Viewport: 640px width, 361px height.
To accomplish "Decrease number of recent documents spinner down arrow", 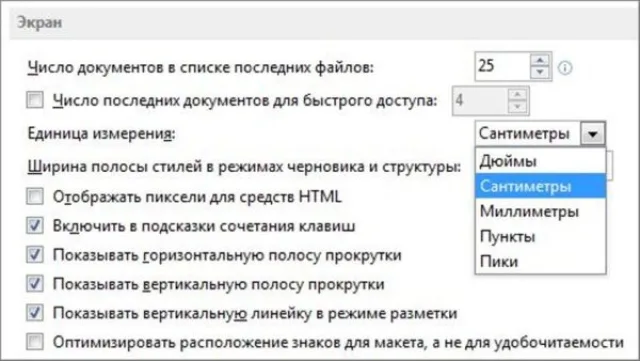I will click(540, 72).
